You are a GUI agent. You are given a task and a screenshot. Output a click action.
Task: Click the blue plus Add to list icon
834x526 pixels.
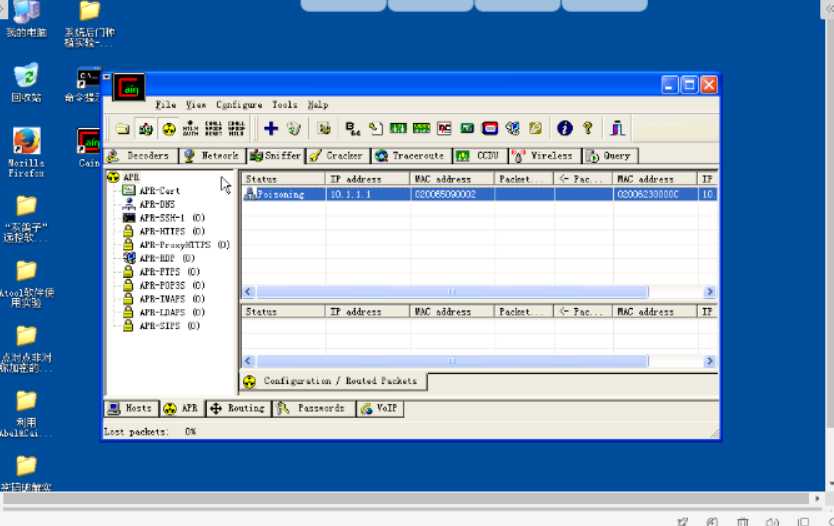coord(271,128)
